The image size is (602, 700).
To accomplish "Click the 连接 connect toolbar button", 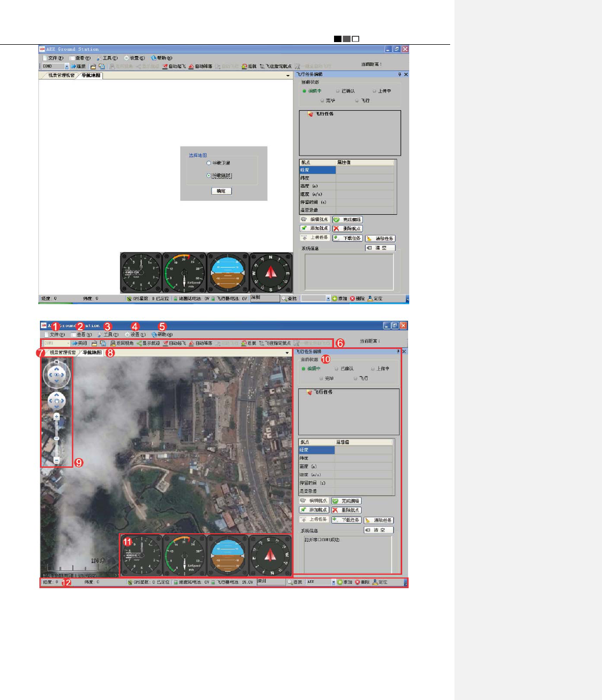I will (x=78, y=67).
